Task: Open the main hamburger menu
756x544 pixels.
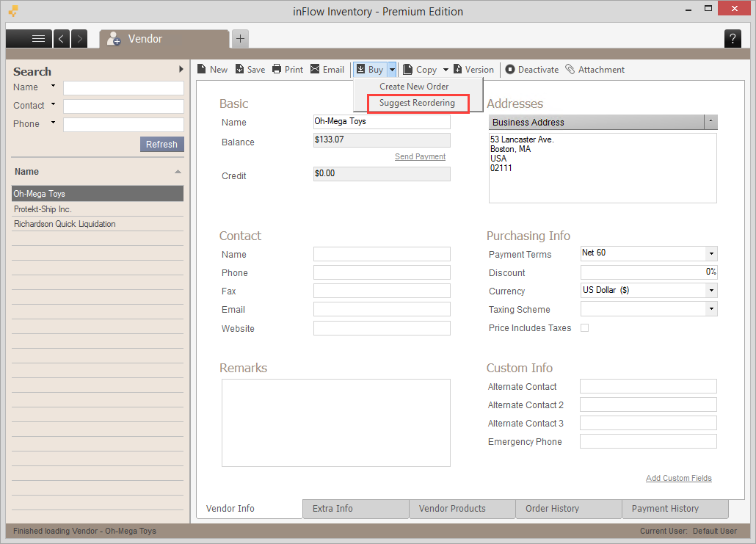Action: click(29, 39)
